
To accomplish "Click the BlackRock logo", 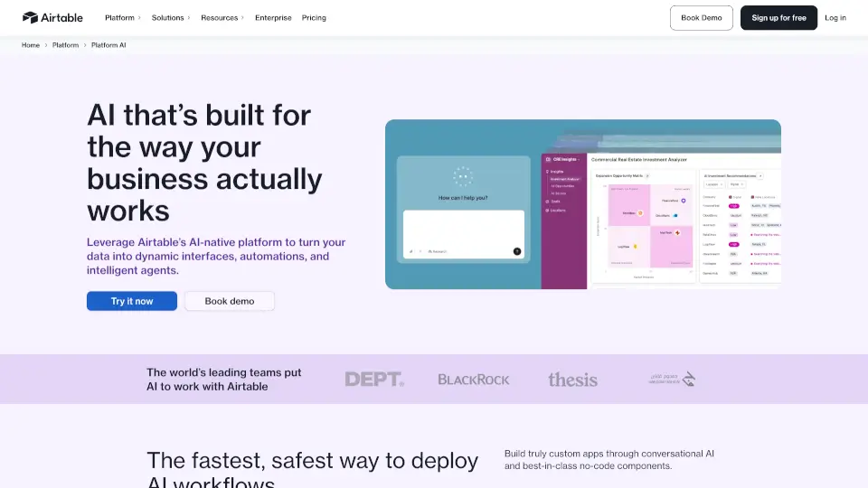I will [474, 380].
